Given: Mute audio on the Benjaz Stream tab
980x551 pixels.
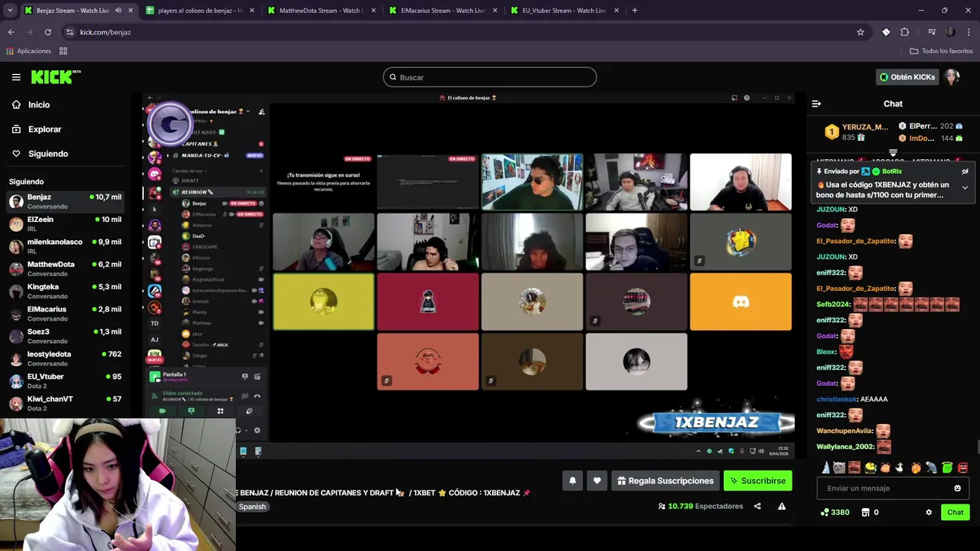Looking at the screenshot, I should click(117, 11).
